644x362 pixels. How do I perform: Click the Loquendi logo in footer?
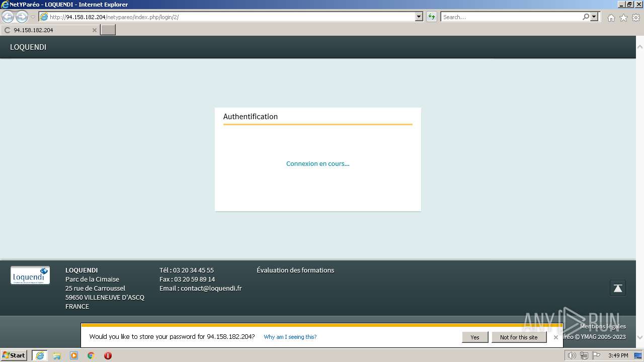coord(30,275)
